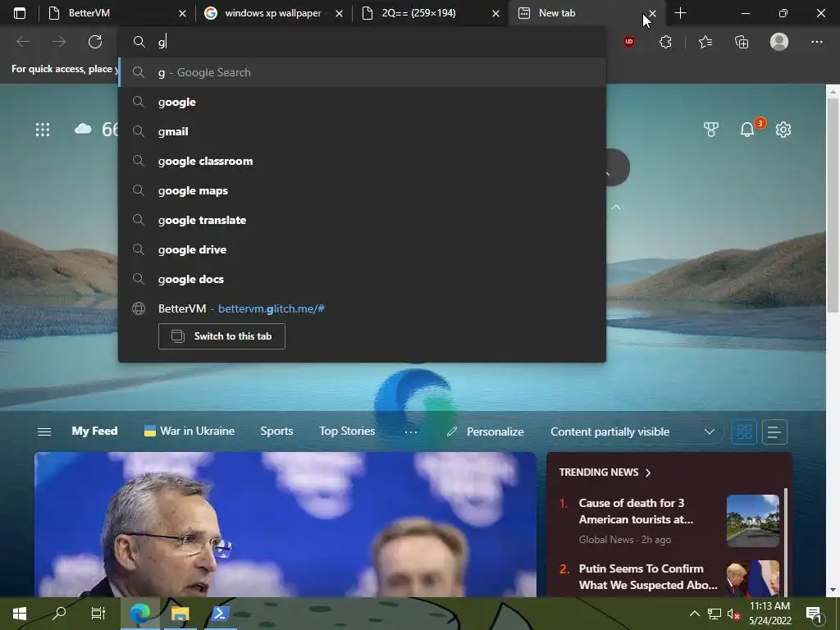Choose the 'google docs' suggestion
The image size is (840, 630).
[x=362, y=279]
